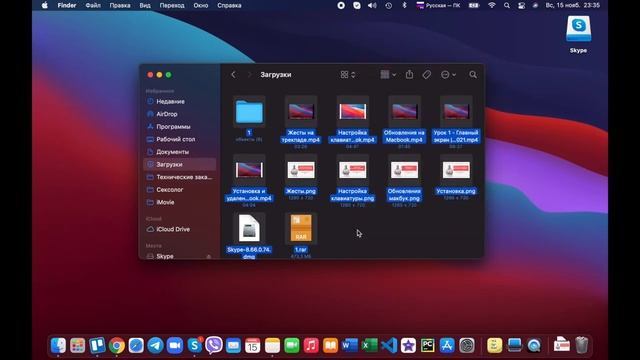Open the ellipsis action menu in toolbar
The width and height of the screenshot is (640, 360).
click(x=448, y=75)
